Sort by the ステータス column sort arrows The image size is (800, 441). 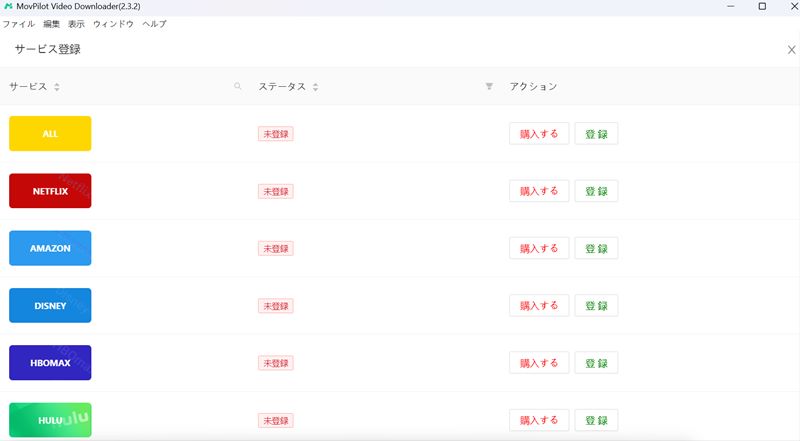point(315,87)
